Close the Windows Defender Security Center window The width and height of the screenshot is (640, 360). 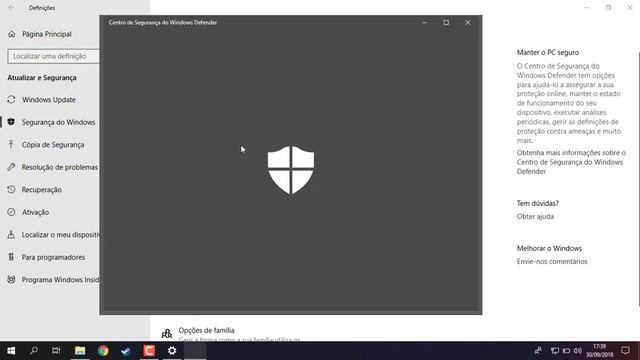coord(468,22)
